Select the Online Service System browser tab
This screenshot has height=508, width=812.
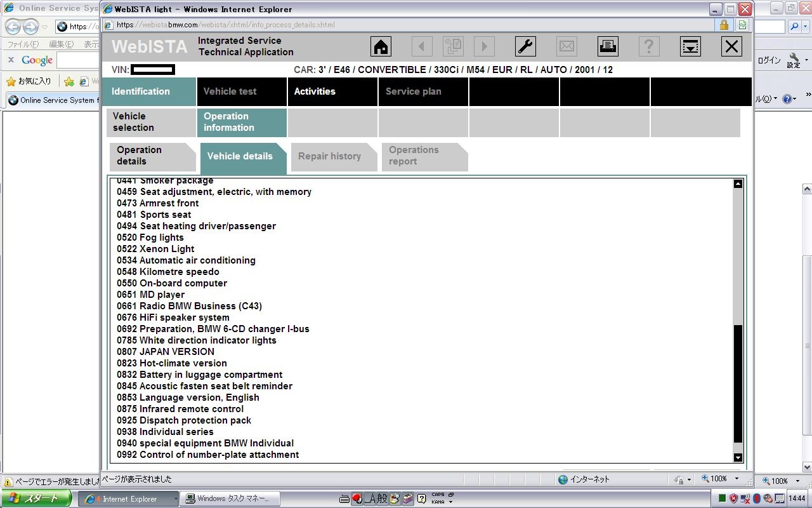52,100
